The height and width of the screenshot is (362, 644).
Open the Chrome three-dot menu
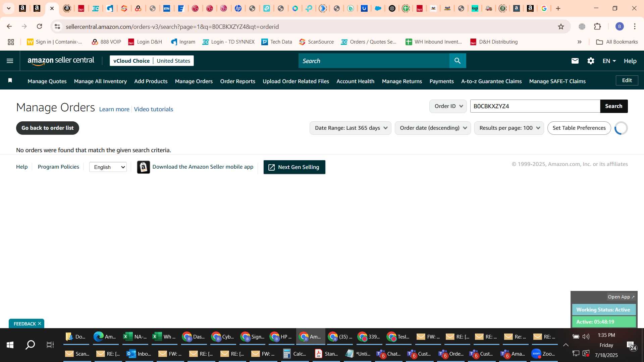coord(635,26)
